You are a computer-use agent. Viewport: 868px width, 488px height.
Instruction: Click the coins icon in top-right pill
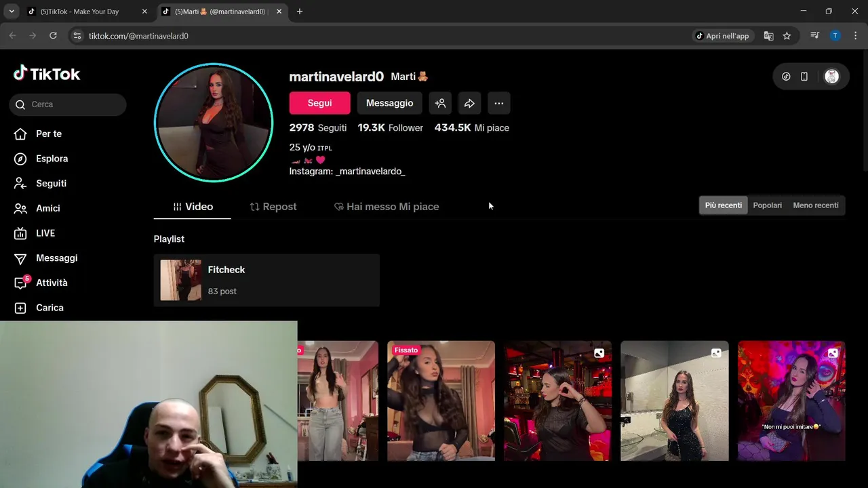tap(786, 77)
